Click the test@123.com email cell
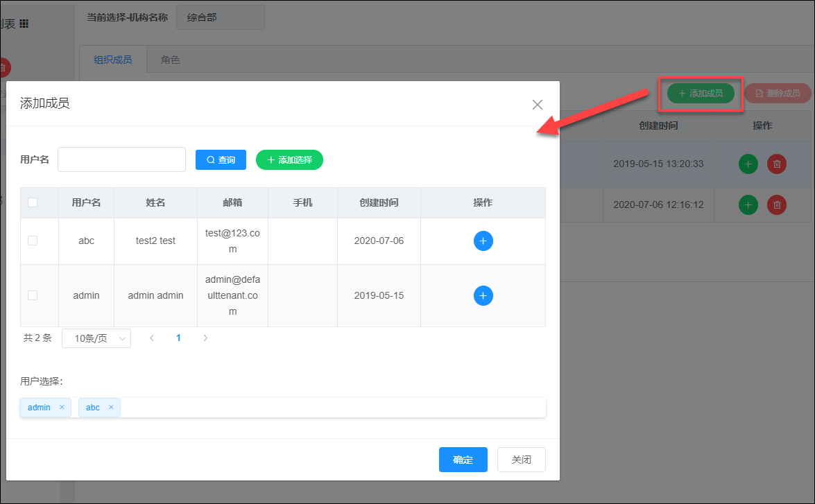Viewport: 815px width, 504px height. coord(232,241)
